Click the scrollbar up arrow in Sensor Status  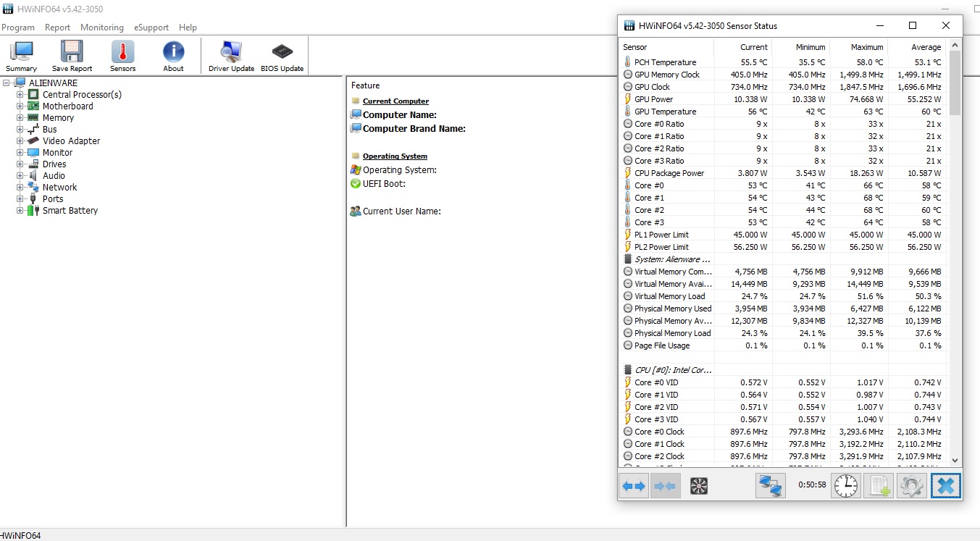(954, 46)
